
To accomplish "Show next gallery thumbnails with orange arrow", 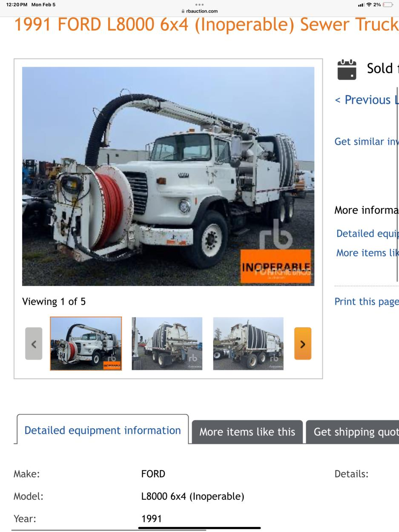I will (x=303, y=343).
